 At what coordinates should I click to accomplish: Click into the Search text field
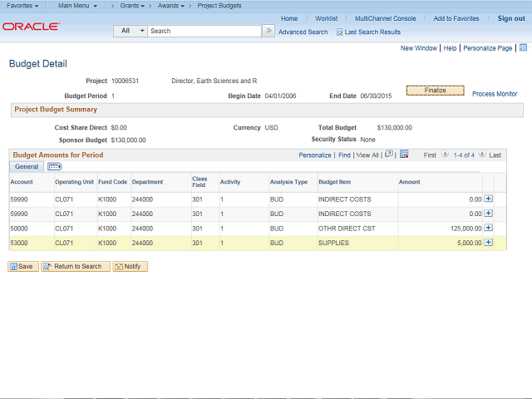pos(204,31)
